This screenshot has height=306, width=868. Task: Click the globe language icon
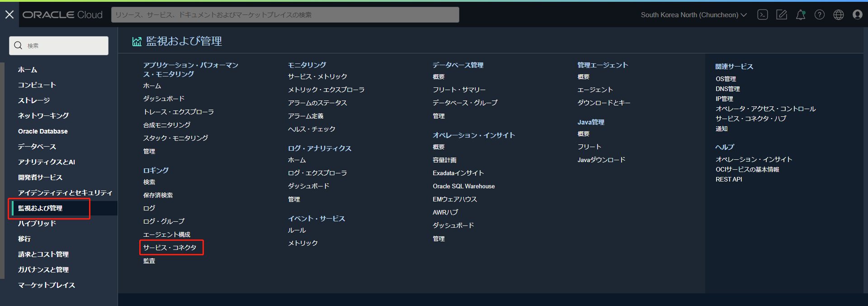tap(839, 15)
